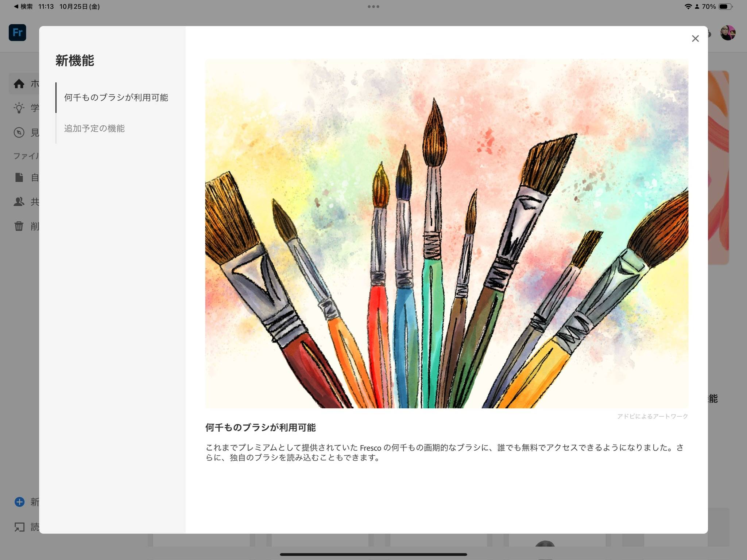Open the user profile avatar
The image size is (747, 560).
coord(727,33)
